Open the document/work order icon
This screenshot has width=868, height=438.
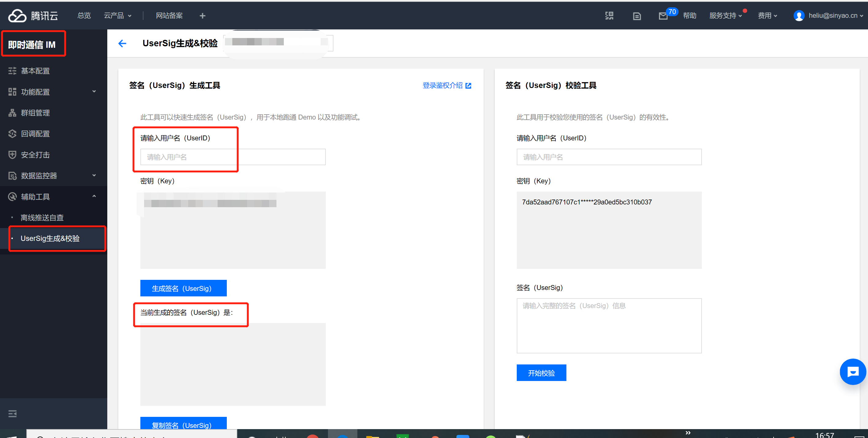click(637, 16)
